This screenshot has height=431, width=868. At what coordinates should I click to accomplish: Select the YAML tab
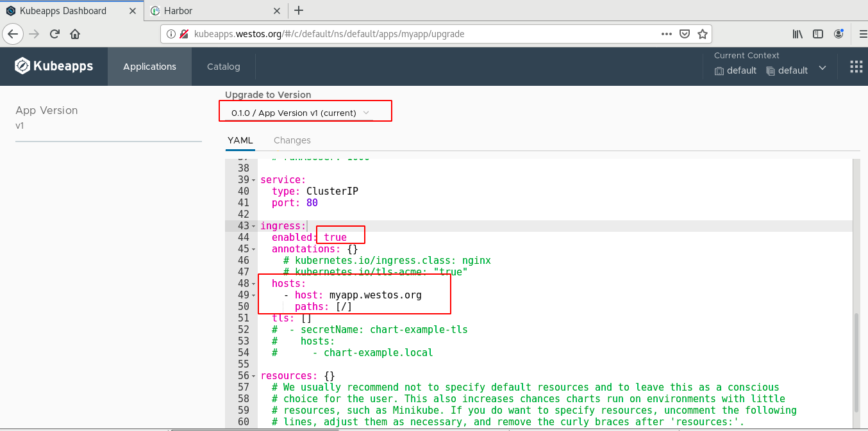tap(240, 140)
